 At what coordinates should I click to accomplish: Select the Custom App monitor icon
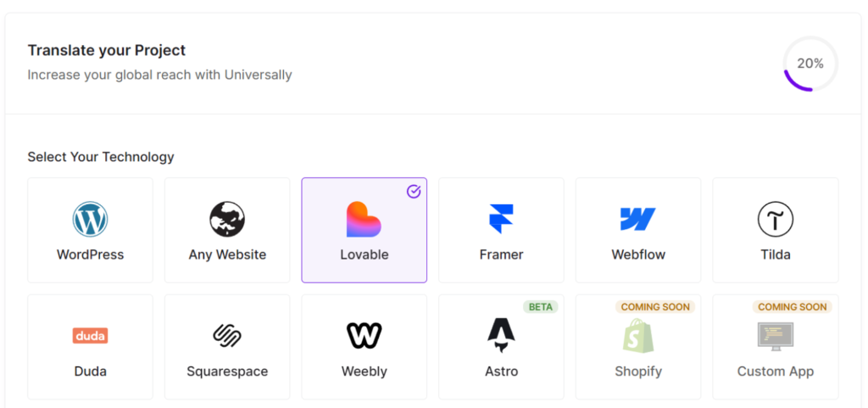(x=775, y=336)
